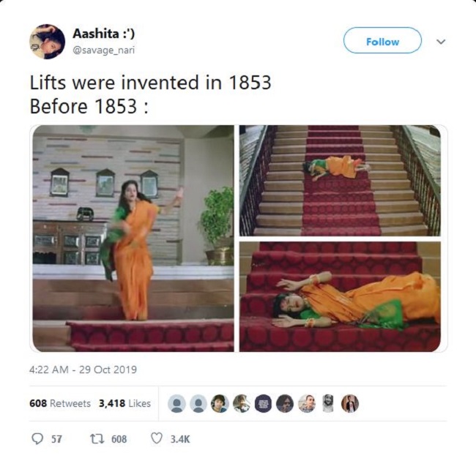
Task: Open the staircase photo at top right
Action: 340,181
